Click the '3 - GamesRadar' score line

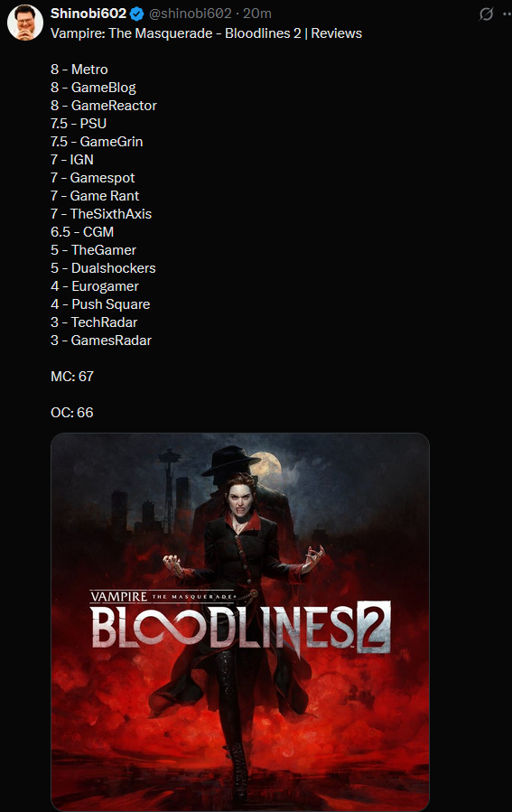[101, 341]
